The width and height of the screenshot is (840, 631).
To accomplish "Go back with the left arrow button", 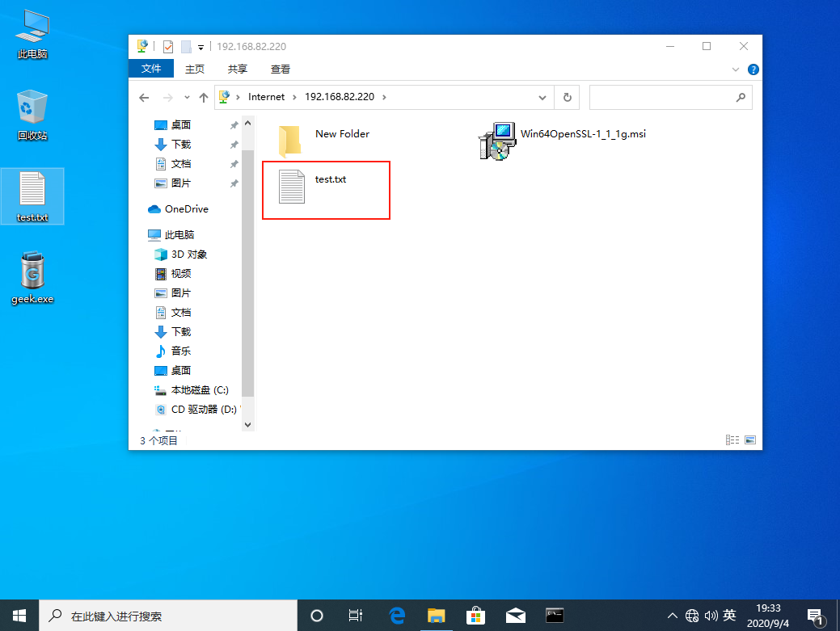I will (x=144, y=98).
